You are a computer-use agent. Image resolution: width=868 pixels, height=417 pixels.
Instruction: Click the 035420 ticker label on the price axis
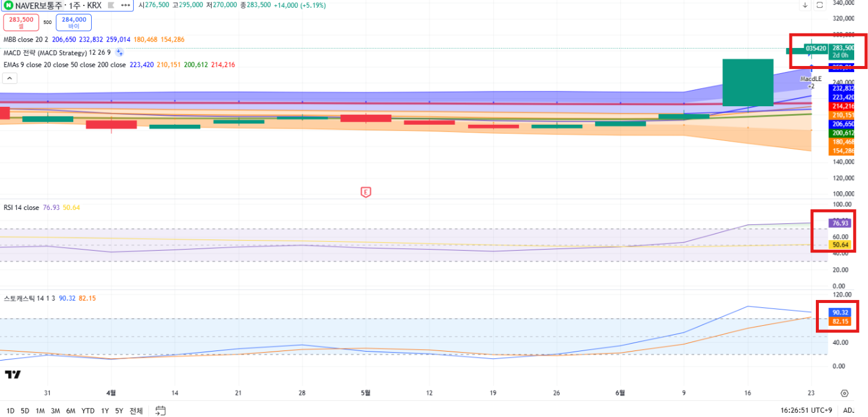click(816, 47)
